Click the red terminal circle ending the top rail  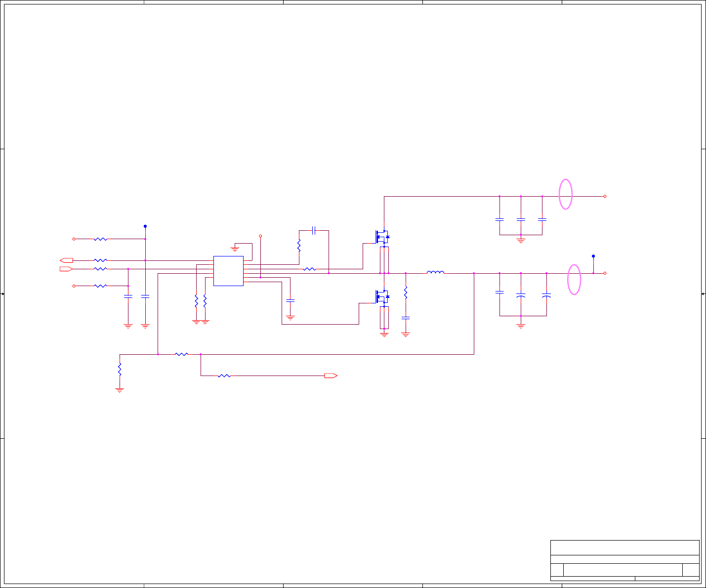coord(605,196)
